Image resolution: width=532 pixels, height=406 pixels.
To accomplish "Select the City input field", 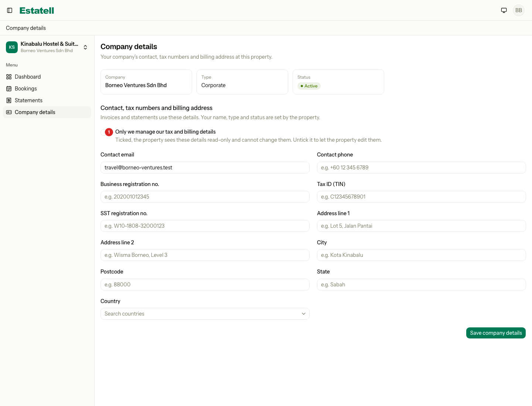I will [x=422, y=255].
